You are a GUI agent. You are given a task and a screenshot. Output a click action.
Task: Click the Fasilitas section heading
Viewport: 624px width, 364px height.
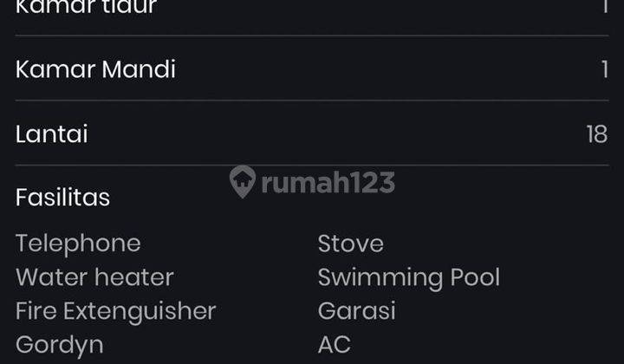point(63,198)
